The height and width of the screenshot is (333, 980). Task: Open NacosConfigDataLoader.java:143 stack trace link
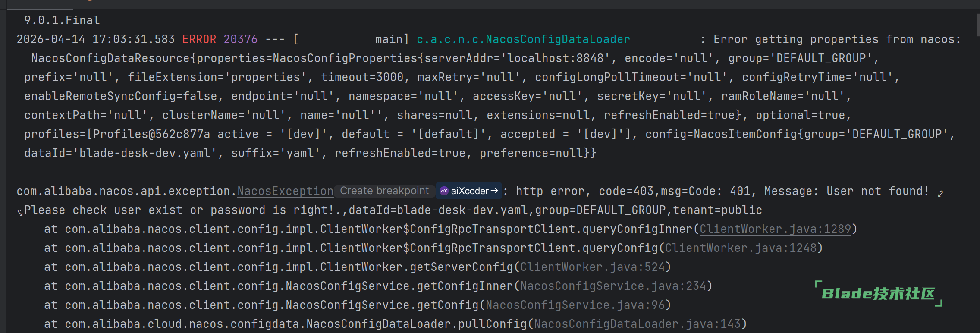pyautogui.click(x=637, y=324)
